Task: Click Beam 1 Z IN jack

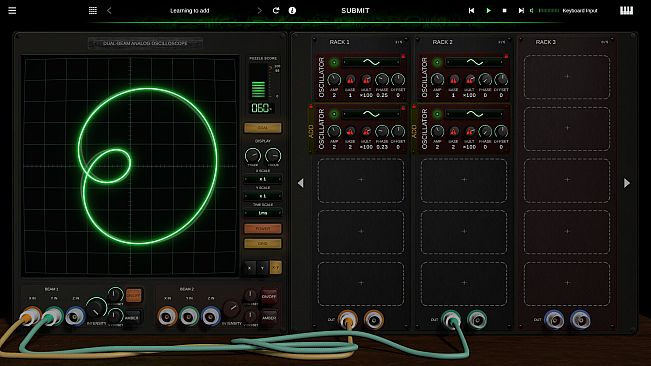Action: coord(76,317)
